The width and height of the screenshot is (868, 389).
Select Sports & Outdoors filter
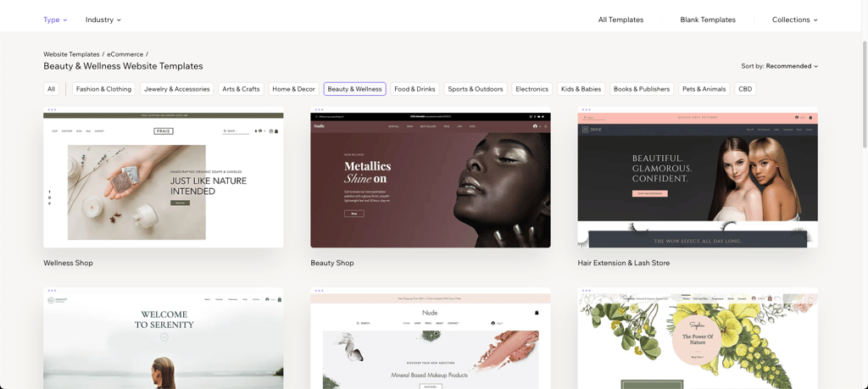[476, 88]
